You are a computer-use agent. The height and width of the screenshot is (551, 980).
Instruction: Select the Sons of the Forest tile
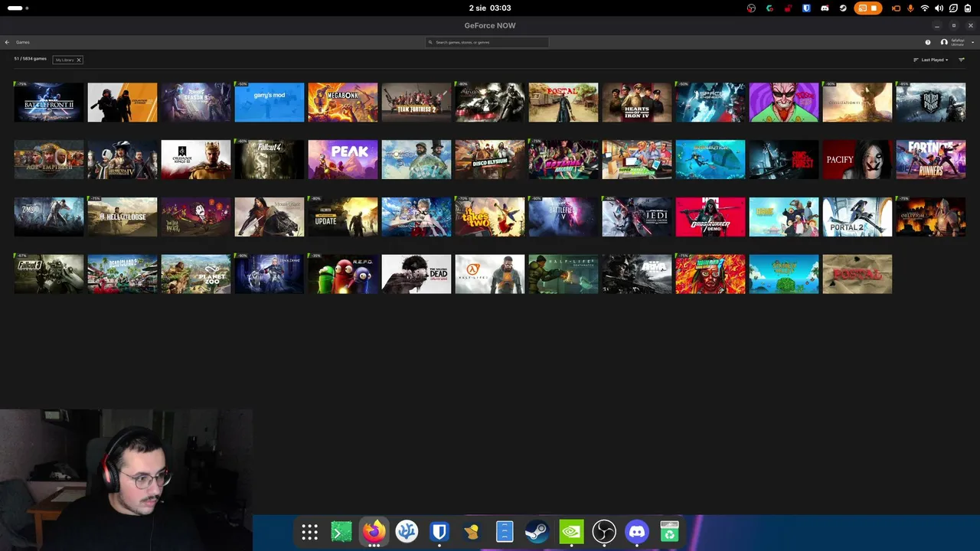tap(784, 160)
